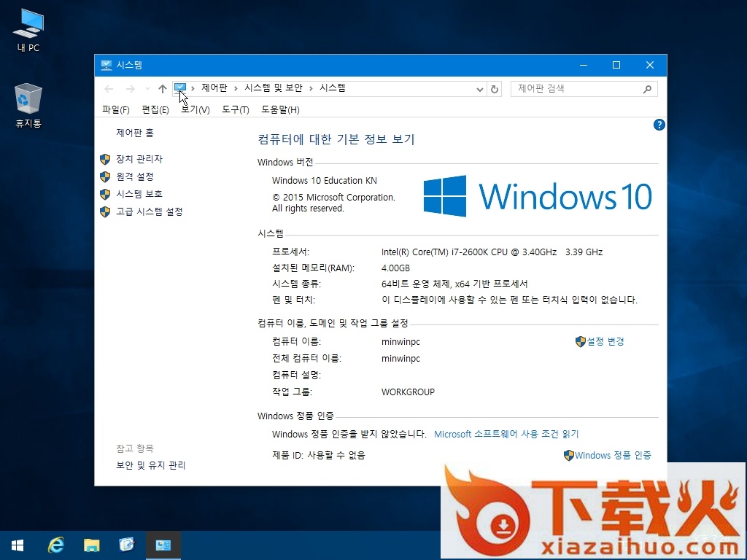Open 시스템 보호
Image resolution: width=747 pixels, height=560 pixels.
click(139, 194)
